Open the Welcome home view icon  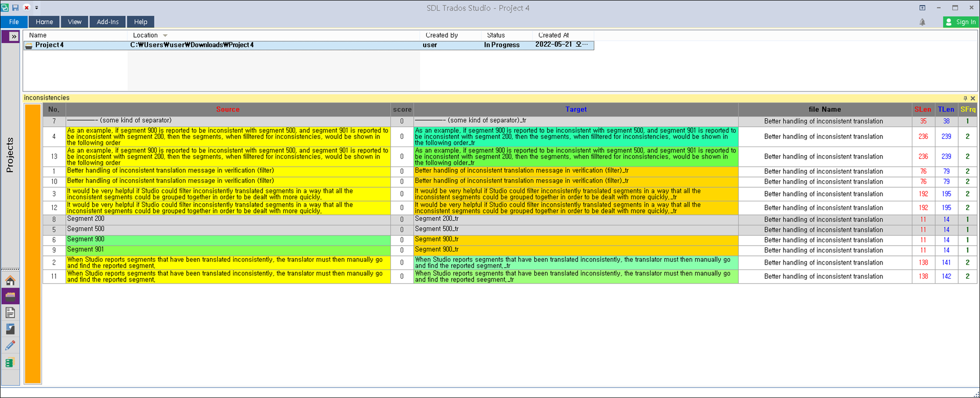click(x=10, y=280)
